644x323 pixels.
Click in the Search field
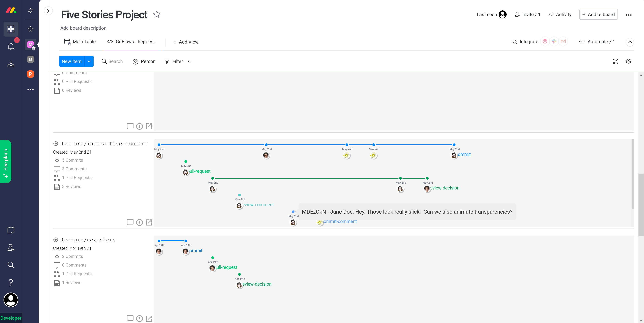(115, 61)
